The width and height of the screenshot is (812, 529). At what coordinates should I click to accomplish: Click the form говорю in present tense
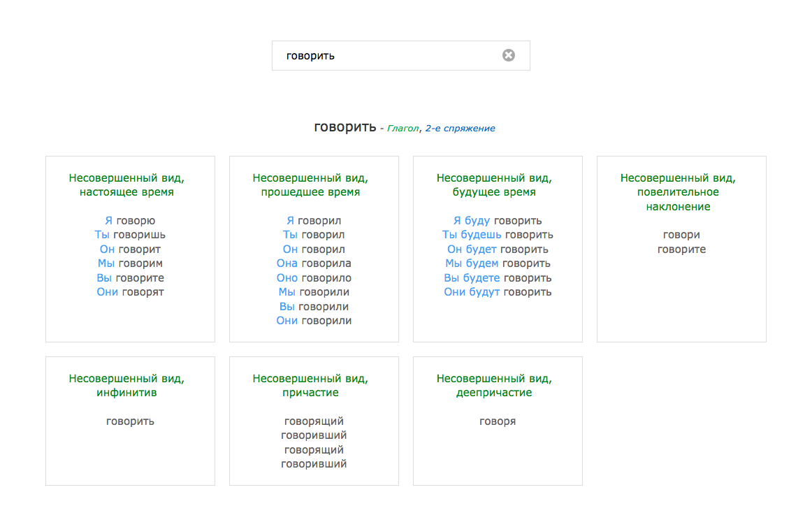click(137, 220)
